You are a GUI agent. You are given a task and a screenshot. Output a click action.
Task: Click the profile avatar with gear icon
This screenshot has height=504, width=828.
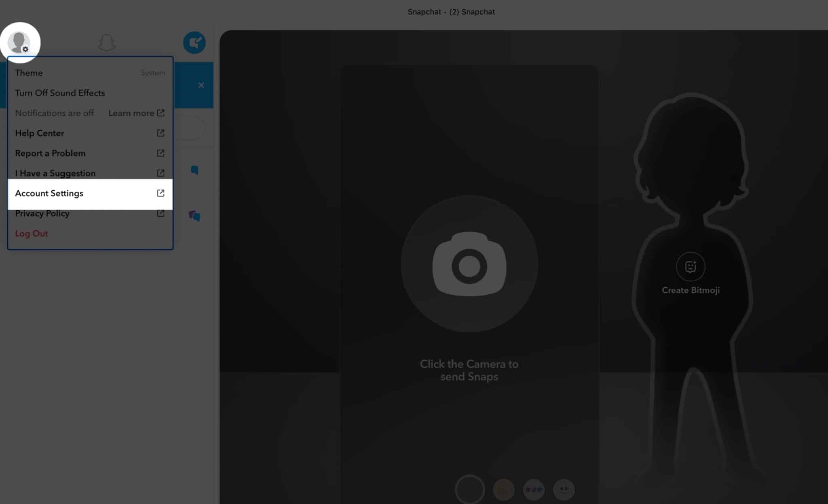pos(19,42)
